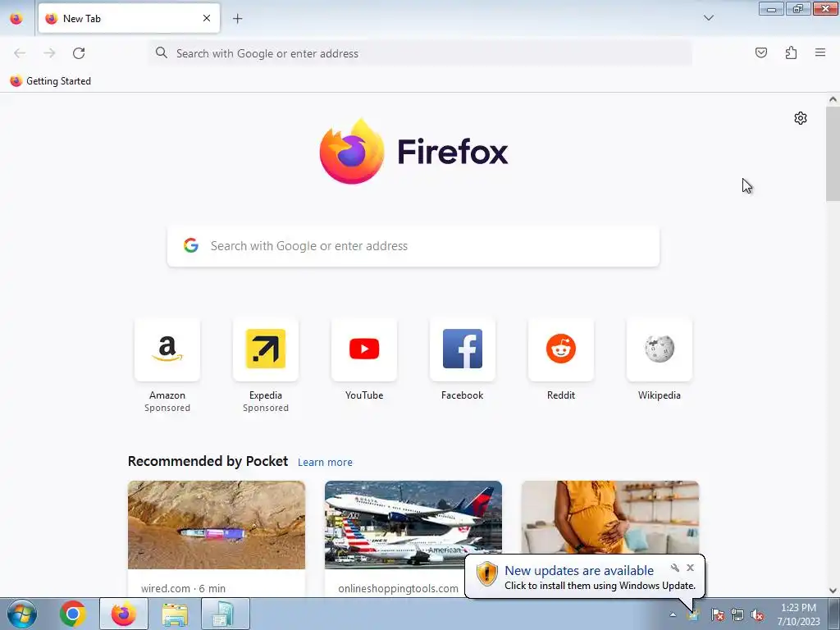This screenshot has height=630, width=840.
Task: Open the taskbar clock showing 1:23 PM
Action: tap(798, 614)
